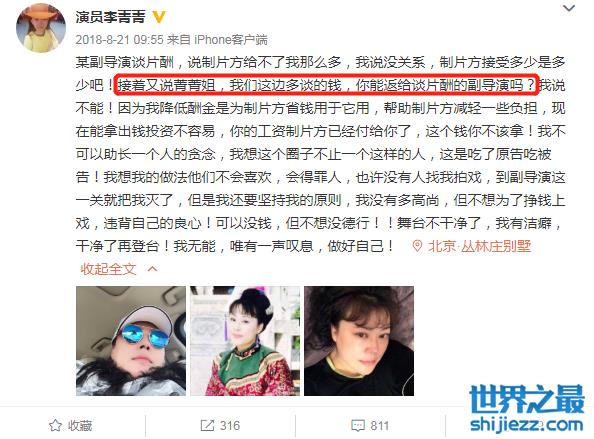The image size is (594, 439).
Task: Open the post timestamp 2018-8-21 09:55
Action: 119,39
